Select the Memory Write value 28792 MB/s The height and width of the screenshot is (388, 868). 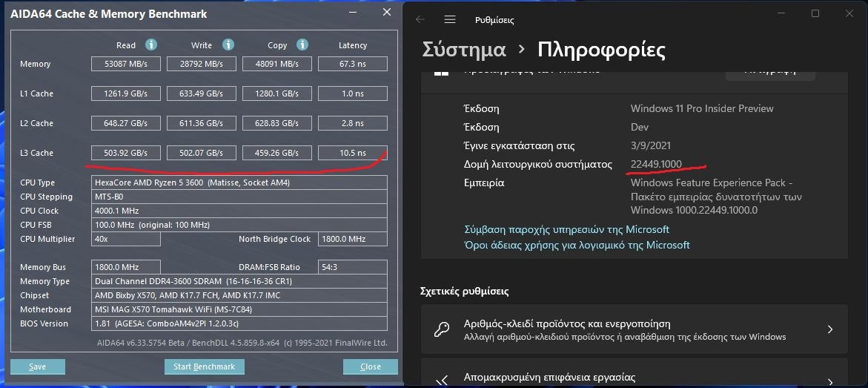point(202,64)
